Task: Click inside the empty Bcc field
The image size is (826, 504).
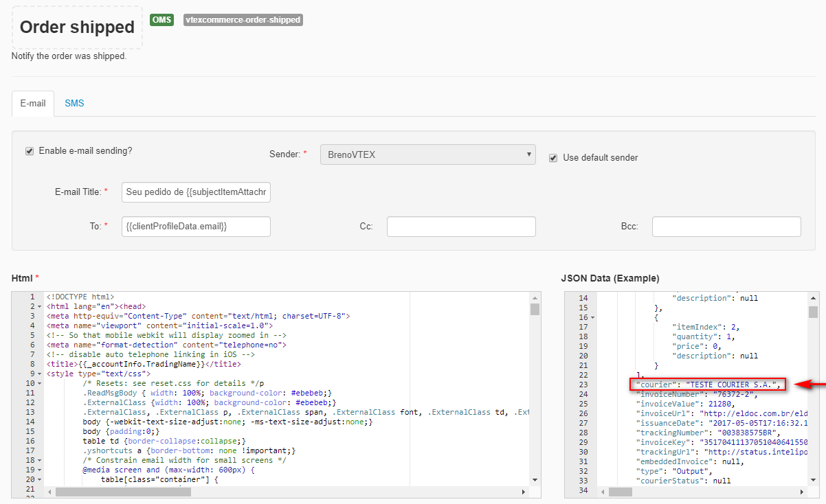Action: pyautogui.click(x=726, y=226)
